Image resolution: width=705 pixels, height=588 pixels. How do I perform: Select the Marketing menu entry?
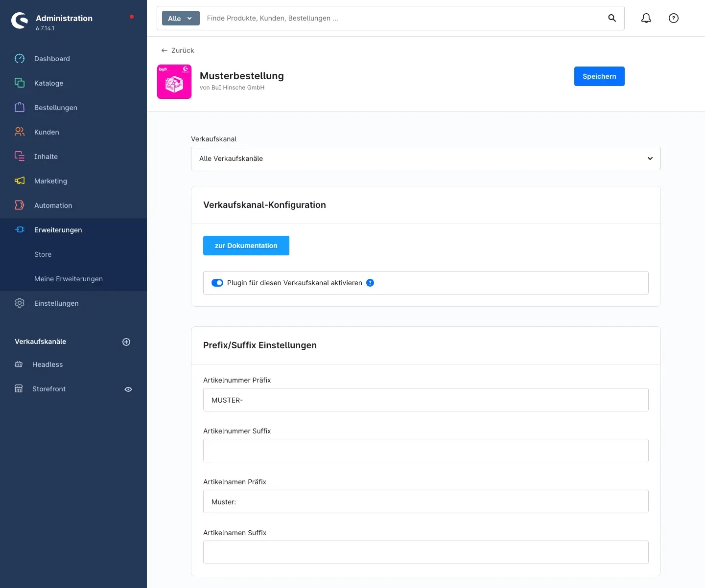tap(51, 181)
